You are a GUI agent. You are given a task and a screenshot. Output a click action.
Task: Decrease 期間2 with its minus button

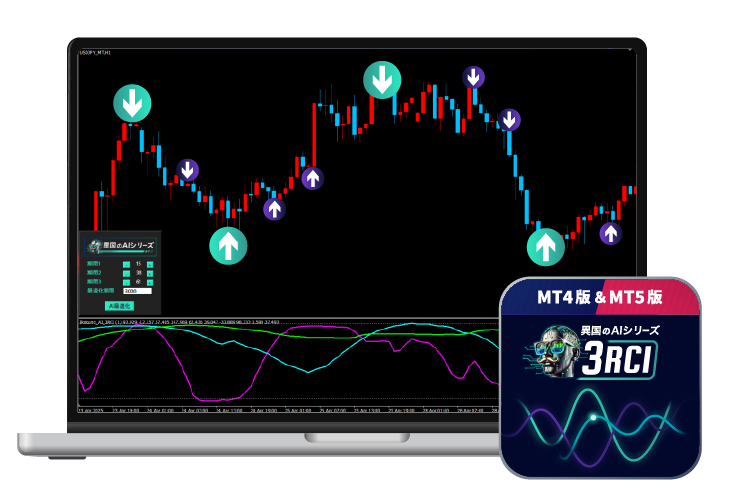pyautogui.click(x=126, y=273)
